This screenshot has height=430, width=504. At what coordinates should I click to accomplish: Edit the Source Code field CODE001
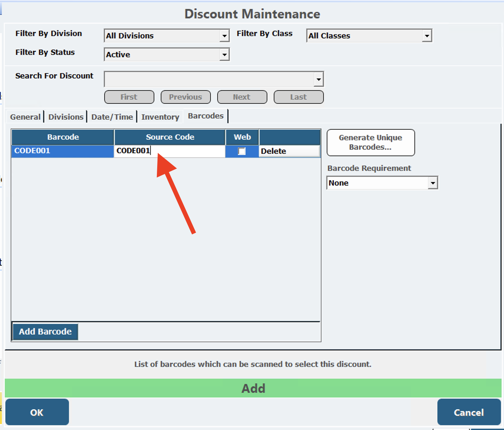pyautogui.click(x=170, y=151)
